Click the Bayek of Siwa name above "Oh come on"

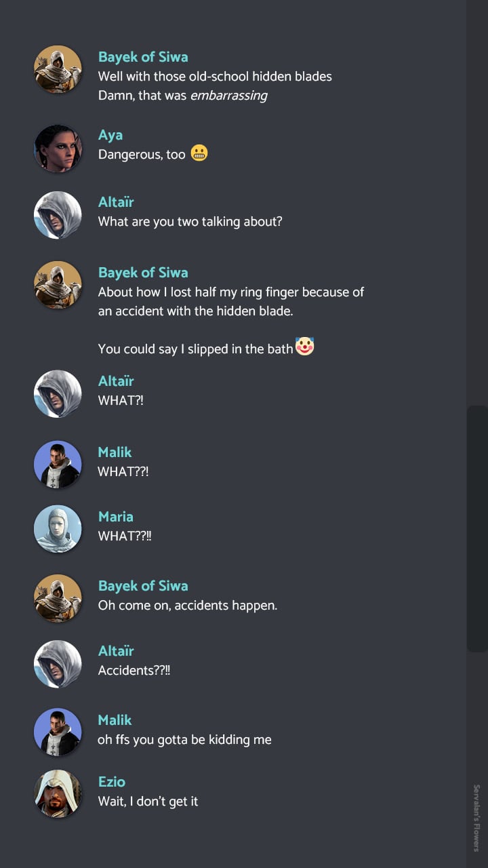(143, 586)
